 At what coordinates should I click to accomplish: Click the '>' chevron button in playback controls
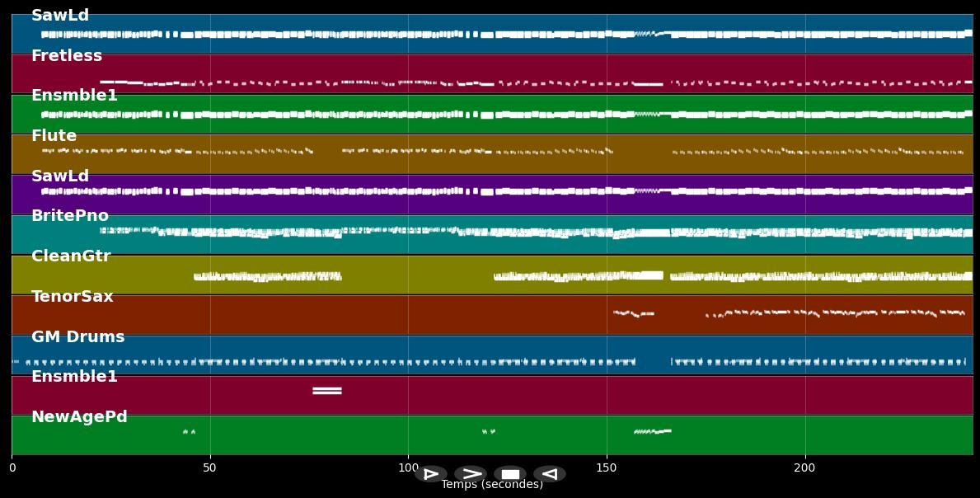click(471, 474)
